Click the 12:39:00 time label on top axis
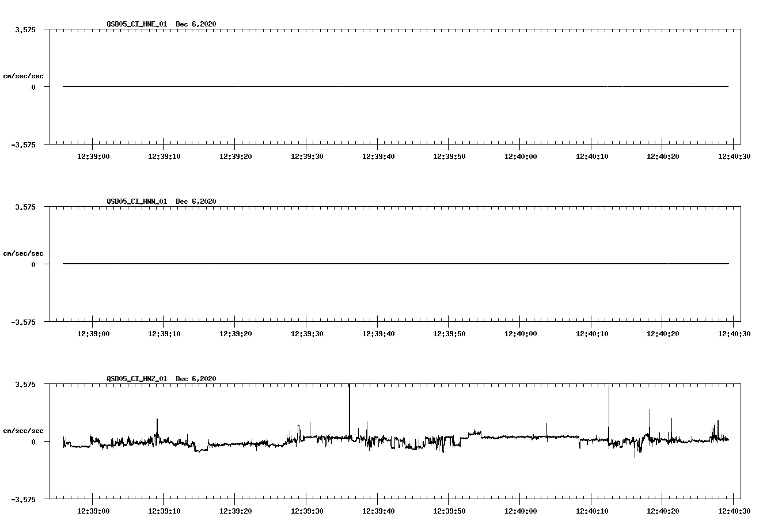 coord(94,155)
